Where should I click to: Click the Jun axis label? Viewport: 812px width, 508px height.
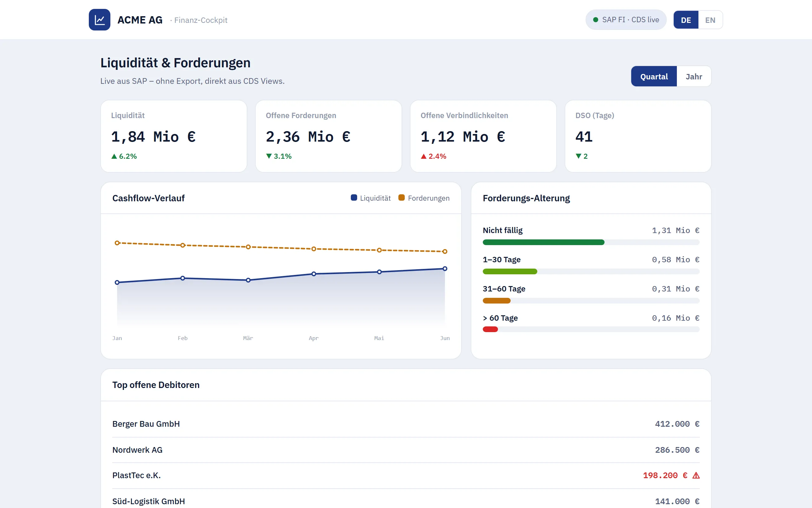pyautogui.click(x=445, y=338)
